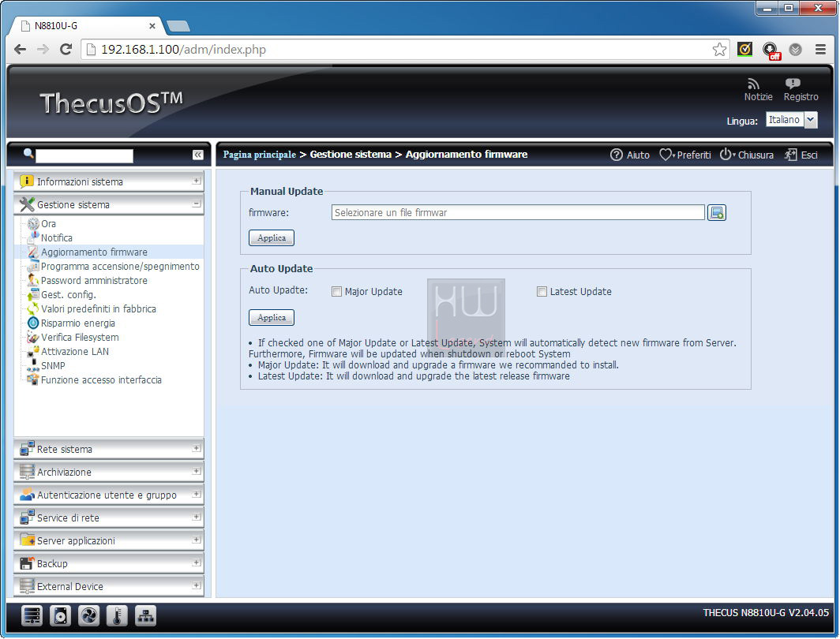Reload the page with the refresh icon
This screenshot has width=840, height=639.
[x=66, y=50]
